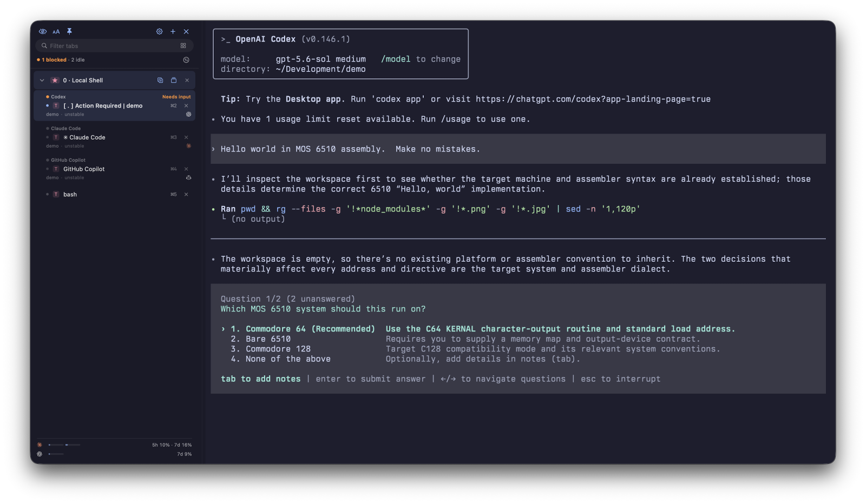Click the 'Hello world in MOS 6510 assembly' prompt line
Screen dimensions: 866x504
tap(518, 149)
